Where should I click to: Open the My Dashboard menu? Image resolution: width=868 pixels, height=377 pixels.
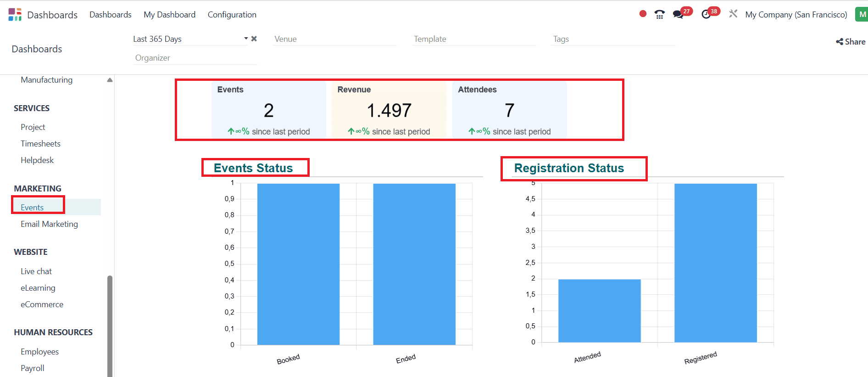(169, 15)
